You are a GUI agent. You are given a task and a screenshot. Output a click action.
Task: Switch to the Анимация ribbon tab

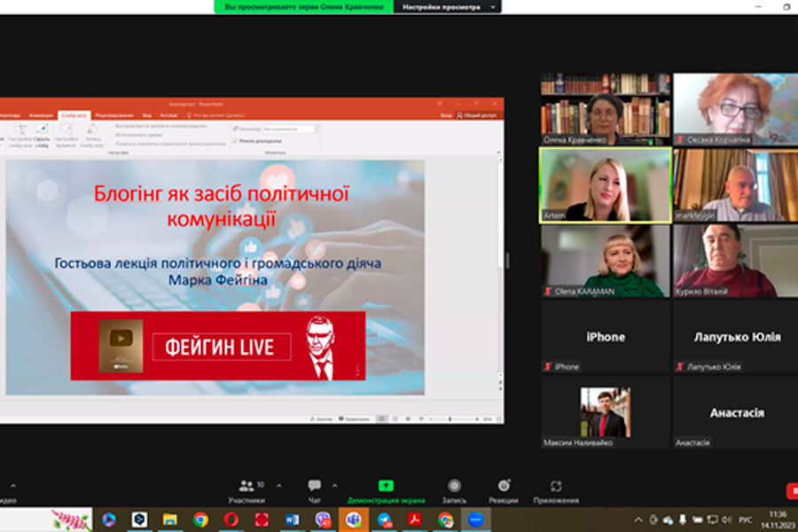tap(41, 115)
